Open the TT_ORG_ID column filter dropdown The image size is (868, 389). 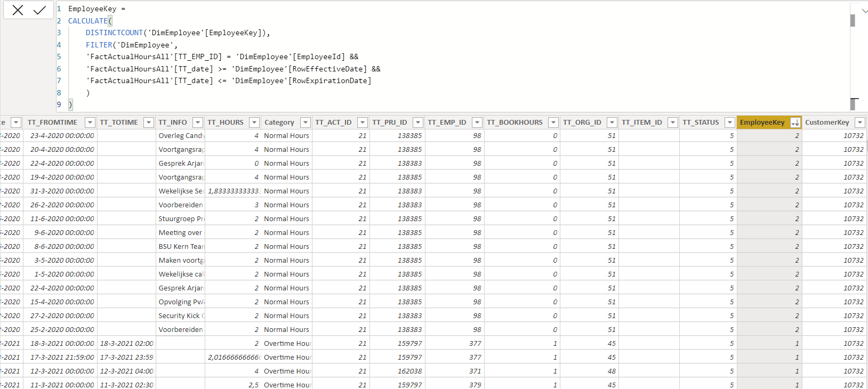(x=612, y=123)
